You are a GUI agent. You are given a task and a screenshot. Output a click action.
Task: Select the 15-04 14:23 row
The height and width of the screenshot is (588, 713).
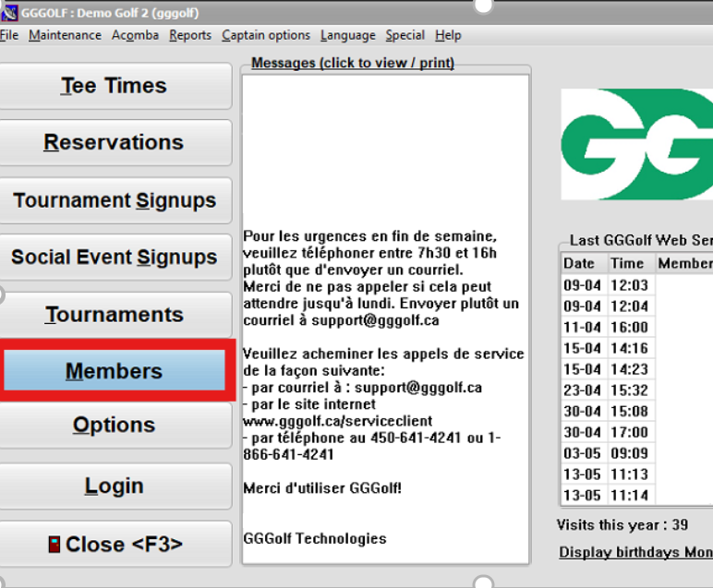pos(636,369)
